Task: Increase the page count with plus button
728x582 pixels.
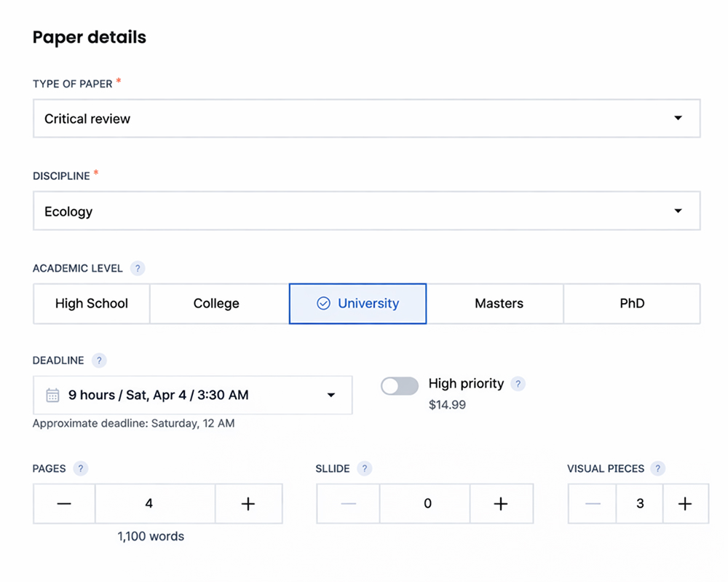Action: coord(248,503)
